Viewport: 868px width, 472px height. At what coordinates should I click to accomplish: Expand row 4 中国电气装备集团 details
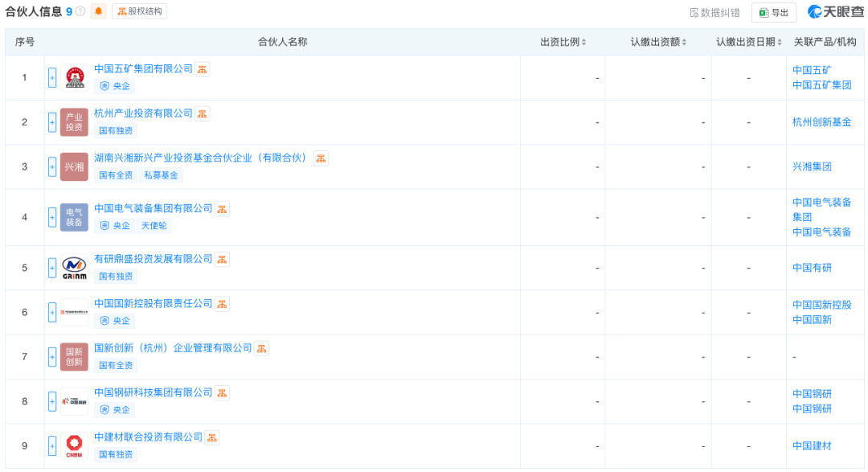click(52, 217)
